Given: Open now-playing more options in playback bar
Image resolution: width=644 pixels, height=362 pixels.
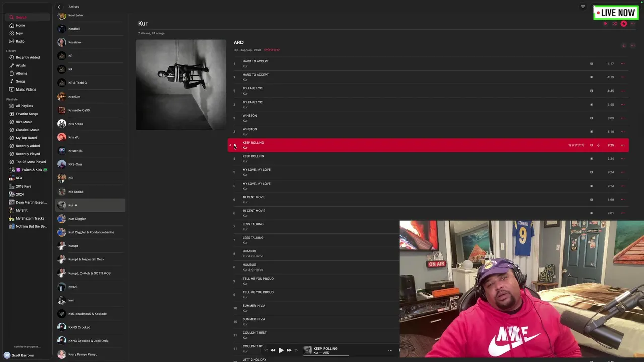Looking at the screenshot, I should click(390, 350).
